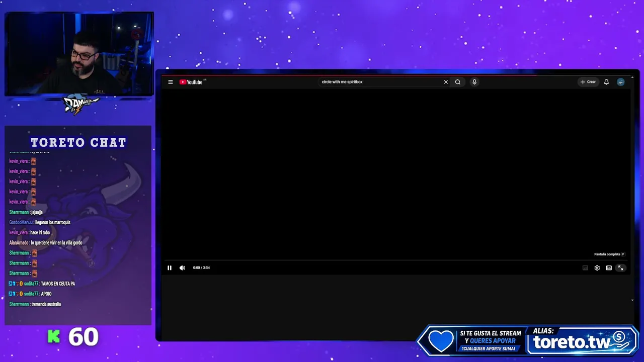Pause the YouTube video

tap(170, 268)
